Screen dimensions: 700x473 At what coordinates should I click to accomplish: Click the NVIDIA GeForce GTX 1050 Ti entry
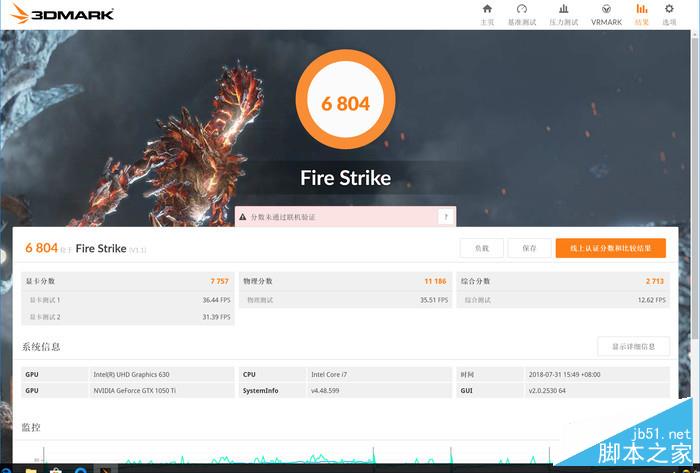[134, 390]
